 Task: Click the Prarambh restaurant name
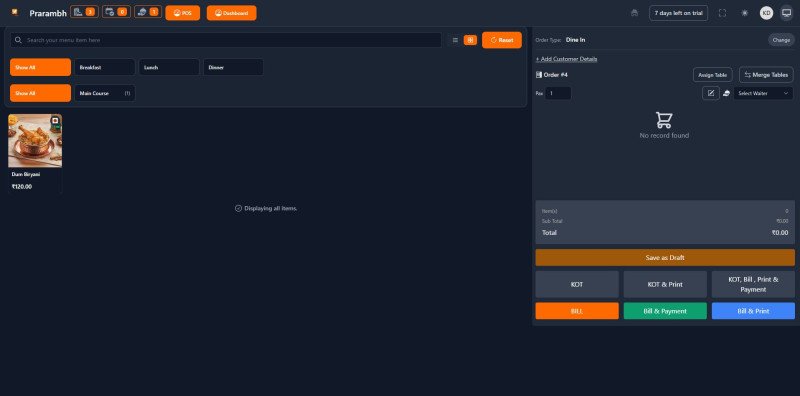tap(48, 13)
